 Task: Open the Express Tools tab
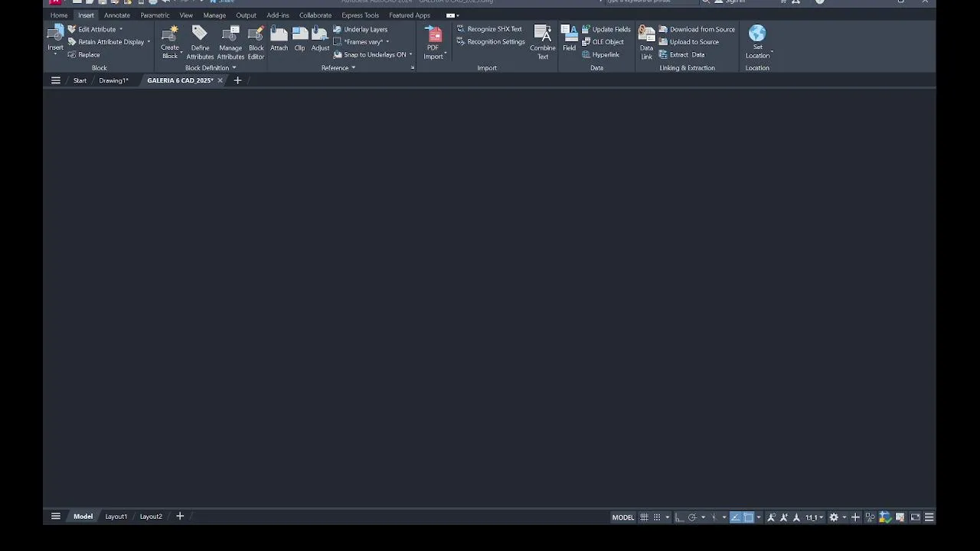click(x=360, y=15)
